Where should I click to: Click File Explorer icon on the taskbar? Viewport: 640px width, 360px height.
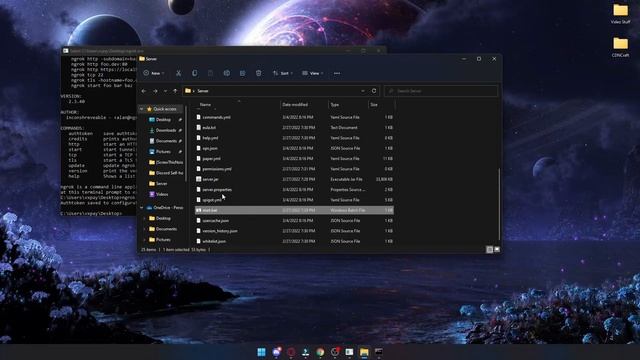pyautogui.click(x=364, y=352)
